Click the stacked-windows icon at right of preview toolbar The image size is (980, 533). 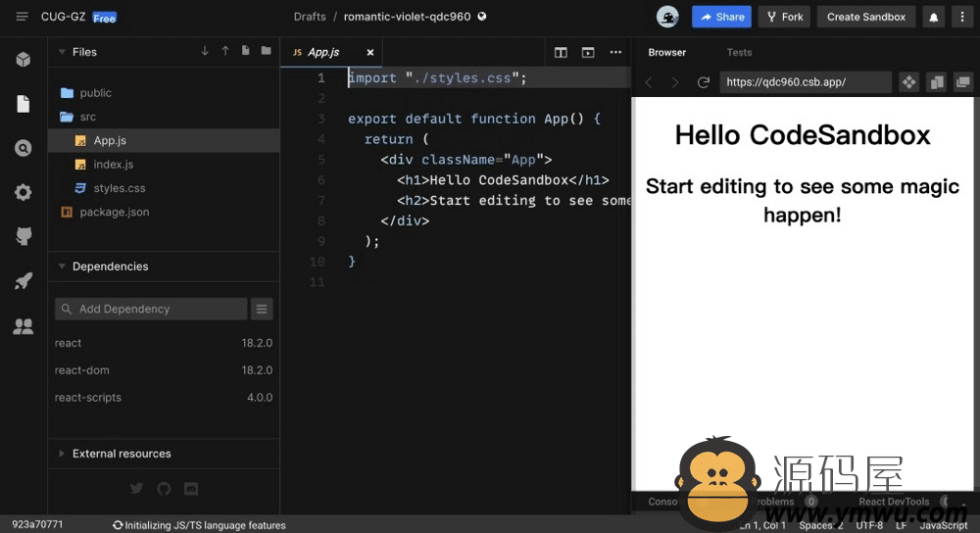point(963,82)
